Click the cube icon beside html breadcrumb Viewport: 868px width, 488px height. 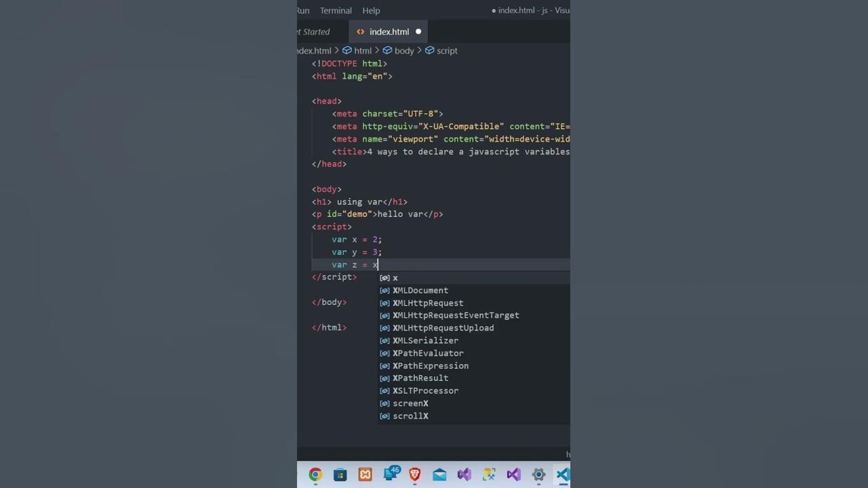(347, 51)
